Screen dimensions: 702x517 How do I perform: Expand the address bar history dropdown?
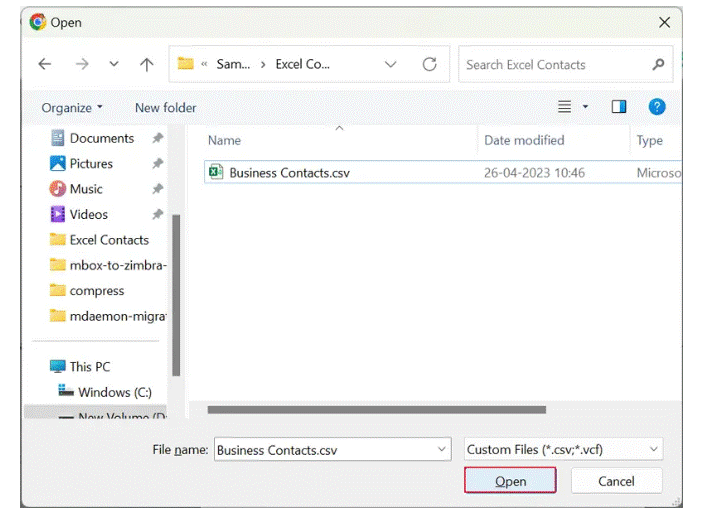click(x=390, y=64)
